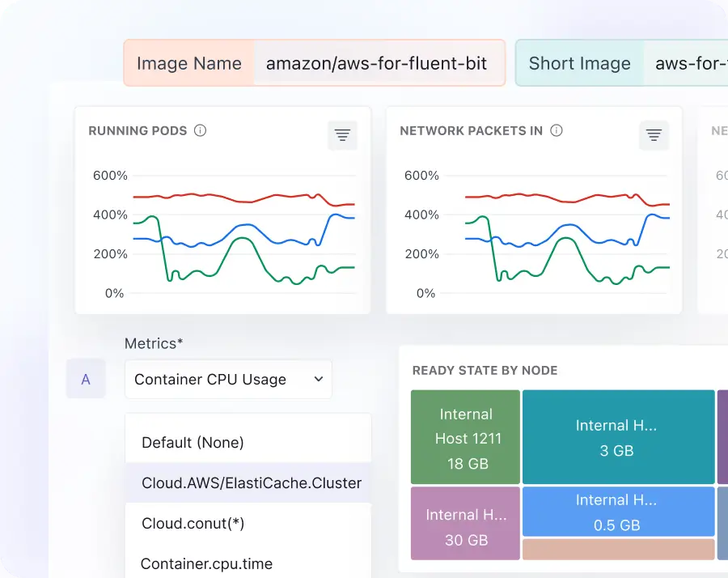
Task: Select the blue 0.5 GB node tile
Action: click(619, 512)
